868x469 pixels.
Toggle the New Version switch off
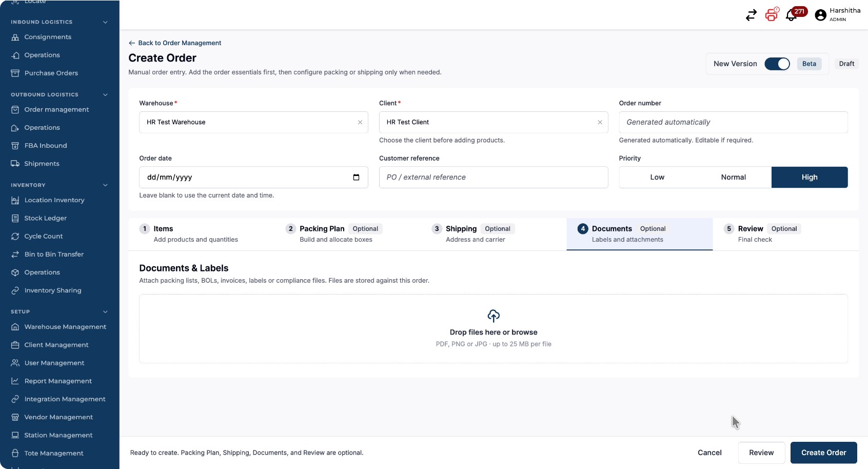click(777, 64)
